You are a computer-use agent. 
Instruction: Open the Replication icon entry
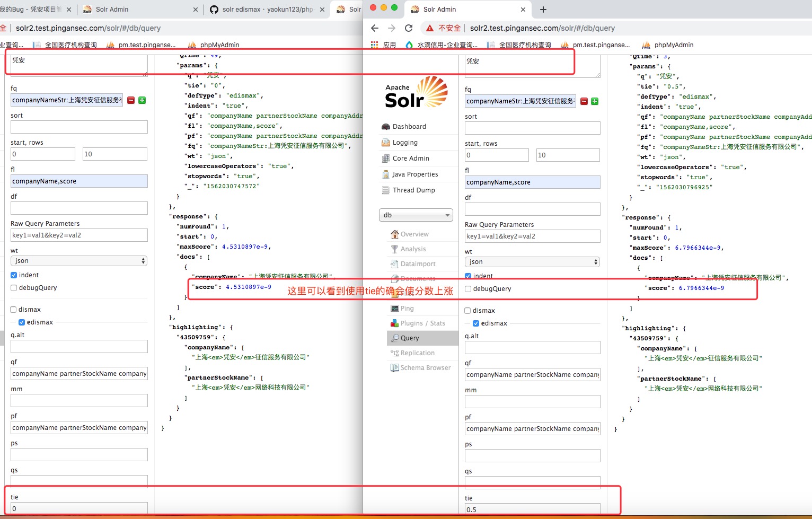394,353
